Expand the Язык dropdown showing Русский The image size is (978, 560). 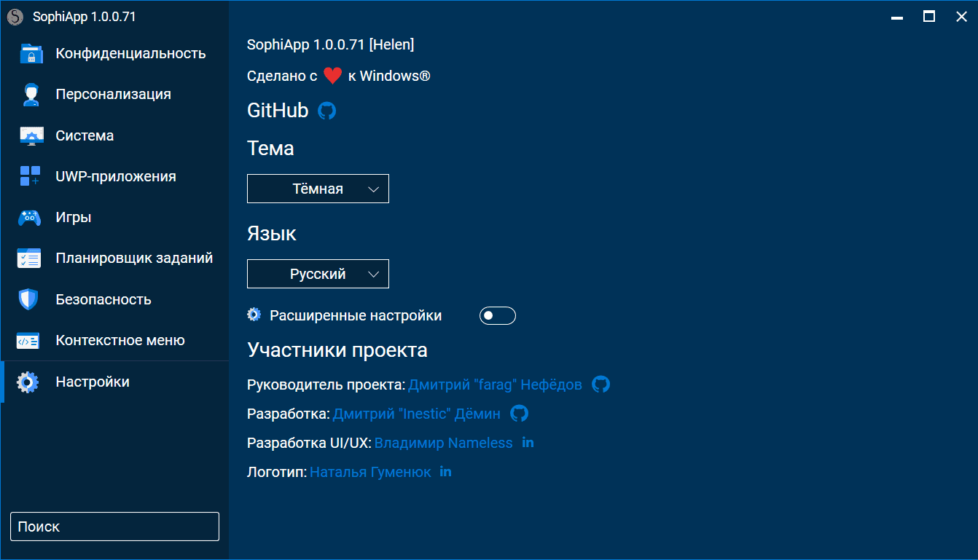pos(318,274)
